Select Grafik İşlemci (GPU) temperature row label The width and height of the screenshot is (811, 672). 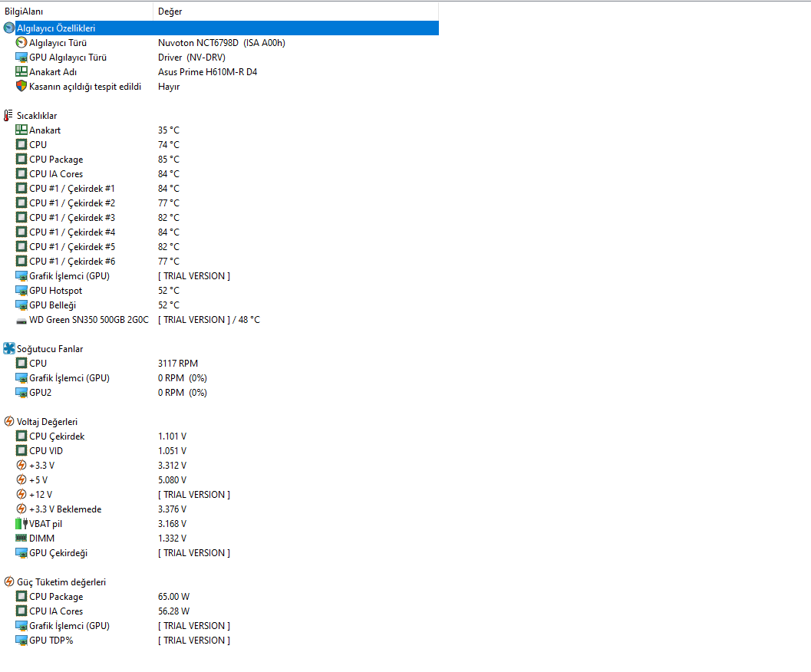coord(69,275)
